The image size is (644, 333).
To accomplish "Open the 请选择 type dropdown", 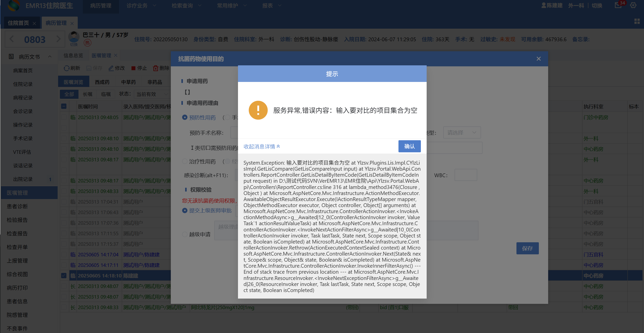I will 462,132.
